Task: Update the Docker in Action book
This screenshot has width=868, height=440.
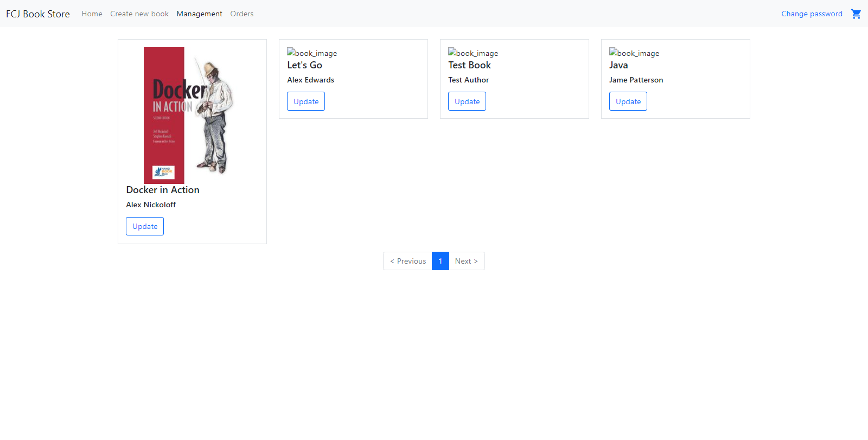Action: [145, 226]
